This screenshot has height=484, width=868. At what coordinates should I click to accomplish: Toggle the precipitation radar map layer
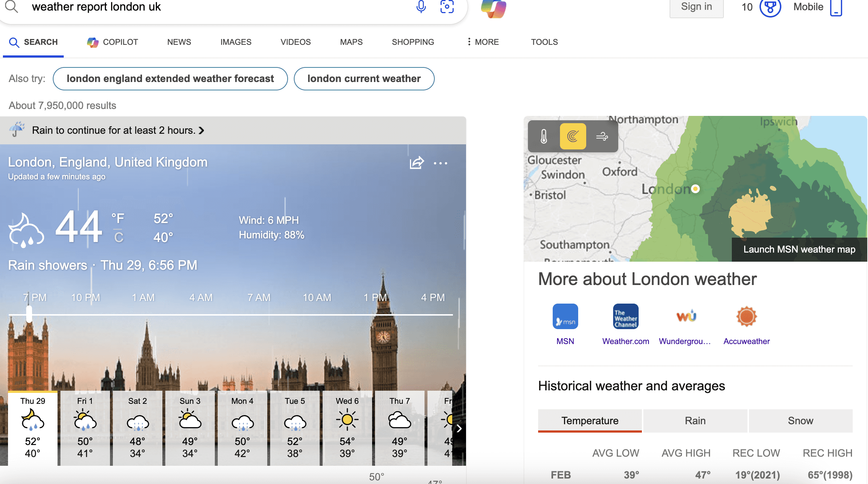pos(573,136)
